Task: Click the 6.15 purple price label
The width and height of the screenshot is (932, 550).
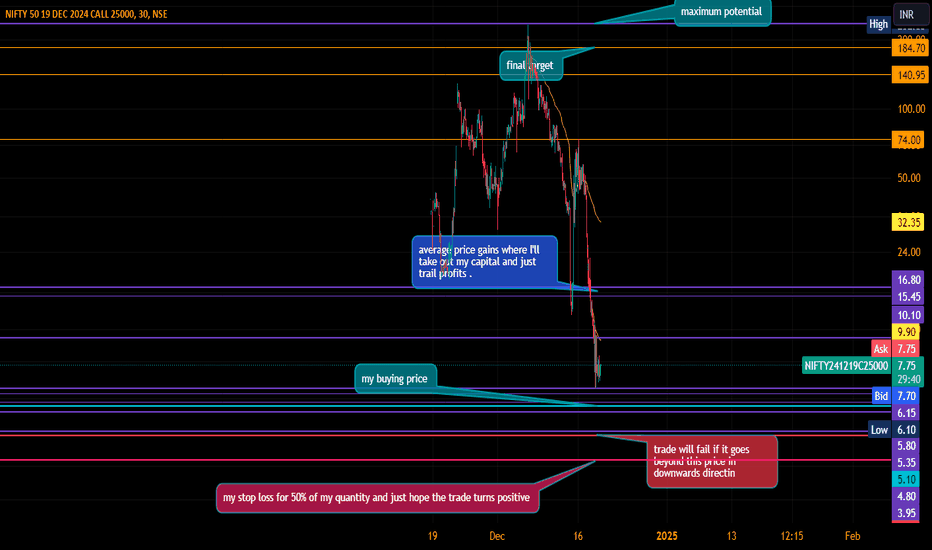Action: (907, 413)
